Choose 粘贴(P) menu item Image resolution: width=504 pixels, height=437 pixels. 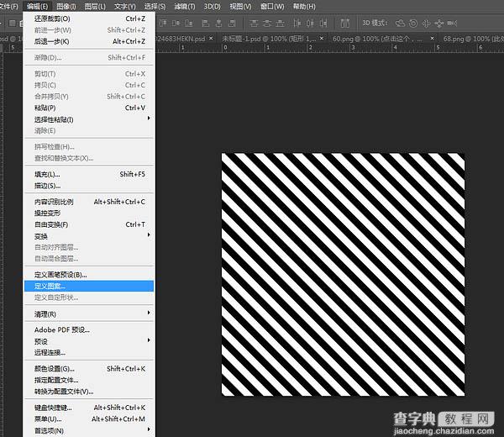pos(89,108)
